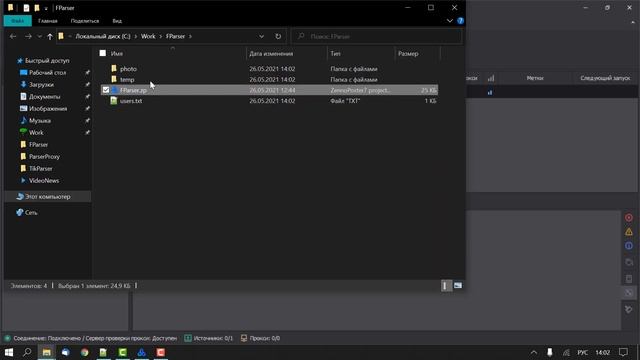Click the Локальный диск (C:) breadcrumb
Viewport: 640px width, 360px height.
[103, 36]
